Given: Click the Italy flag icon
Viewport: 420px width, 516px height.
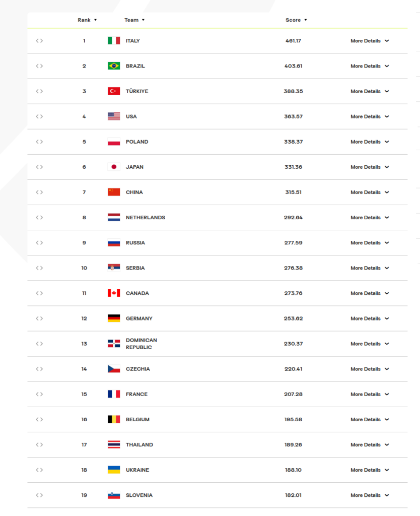Looking at the screenshot, I should coord(114,41).
